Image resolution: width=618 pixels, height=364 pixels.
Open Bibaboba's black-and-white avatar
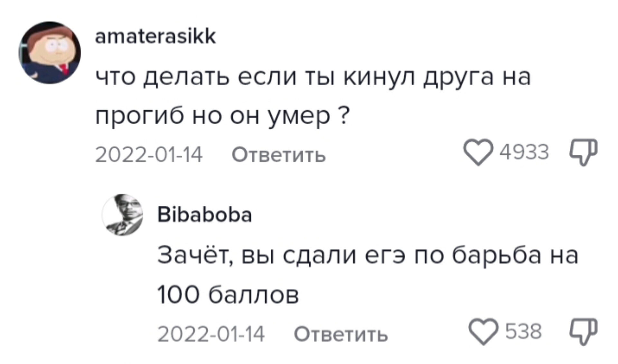(x=122, y=215)
